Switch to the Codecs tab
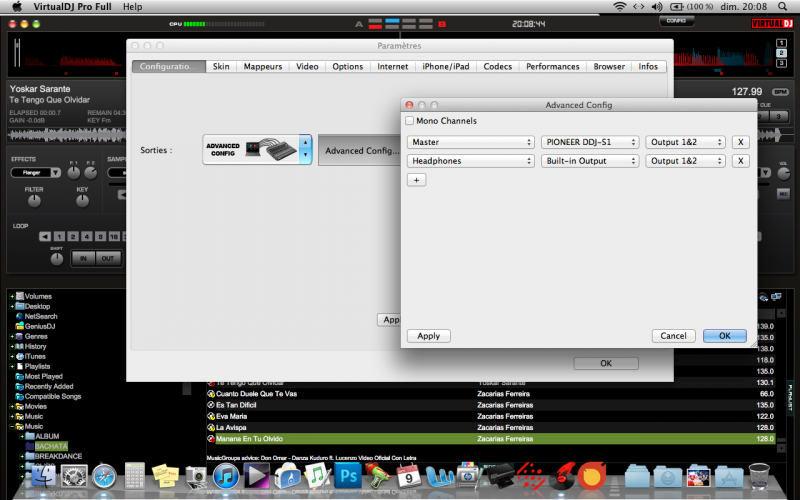Viewport: 800px width, 500px height. click(x=497, y=66)
